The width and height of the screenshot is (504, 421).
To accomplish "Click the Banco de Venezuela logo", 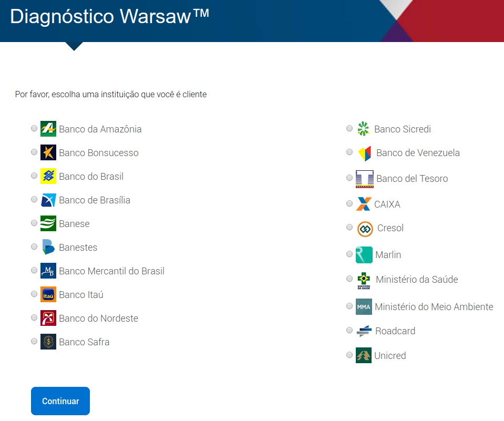I will [x=365, y=153].
